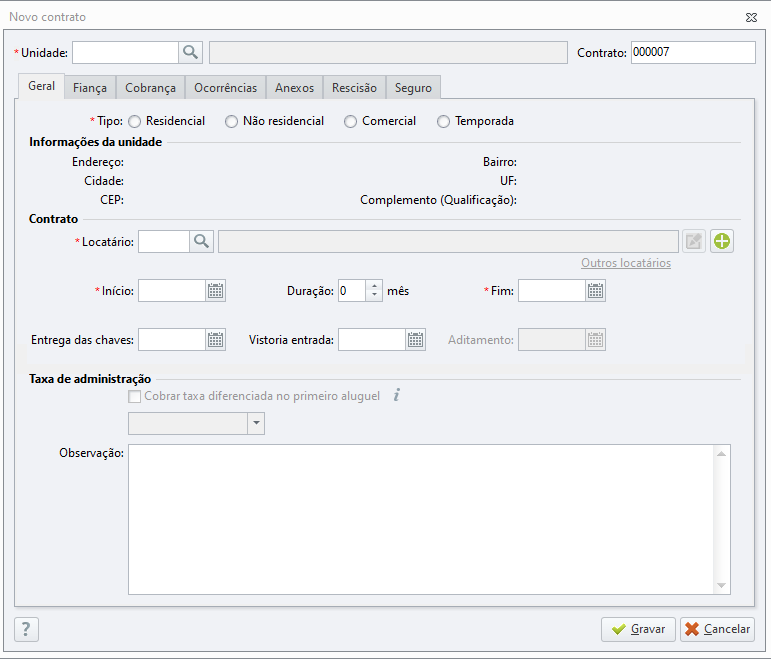771x659 pixels.
Task: Click the green add locatário plus icon
Action: click(722, 241)
